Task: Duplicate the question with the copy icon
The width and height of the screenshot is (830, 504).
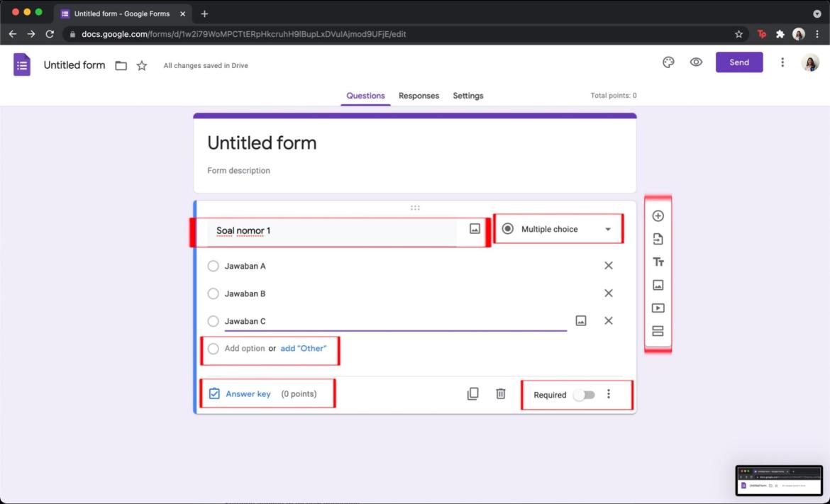Action: 473,393
